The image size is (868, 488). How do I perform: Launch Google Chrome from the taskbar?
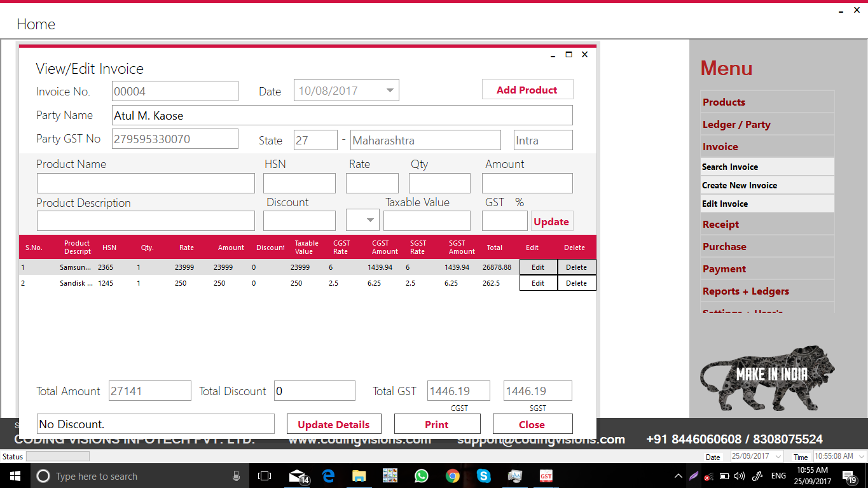click(x=452, y=476)
